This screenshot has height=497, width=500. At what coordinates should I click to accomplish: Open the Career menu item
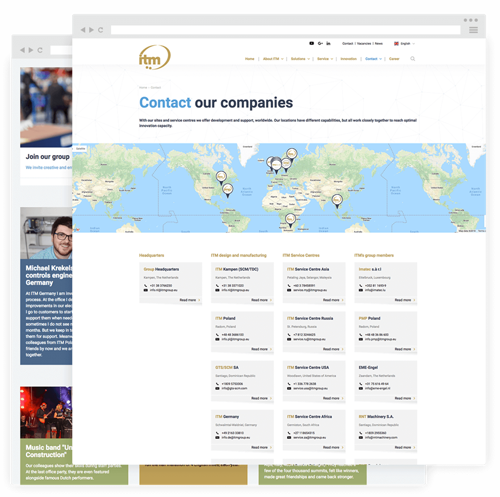tap(394, 59)
